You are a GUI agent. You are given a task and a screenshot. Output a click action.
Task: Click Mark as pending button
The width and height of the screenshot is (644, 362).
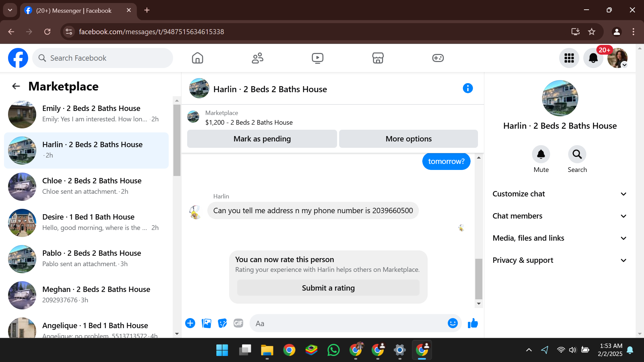(262, 139)
